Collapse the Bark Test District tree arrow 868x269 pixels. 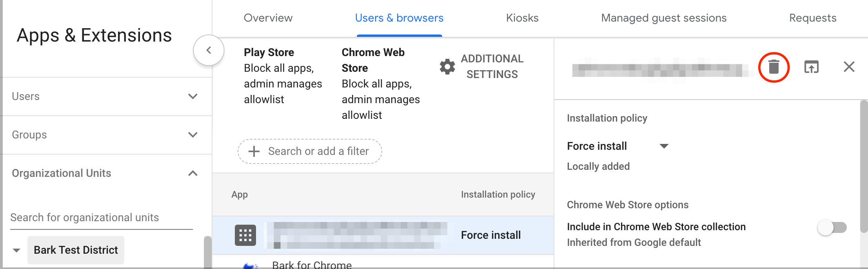click(x=16, y=250)
